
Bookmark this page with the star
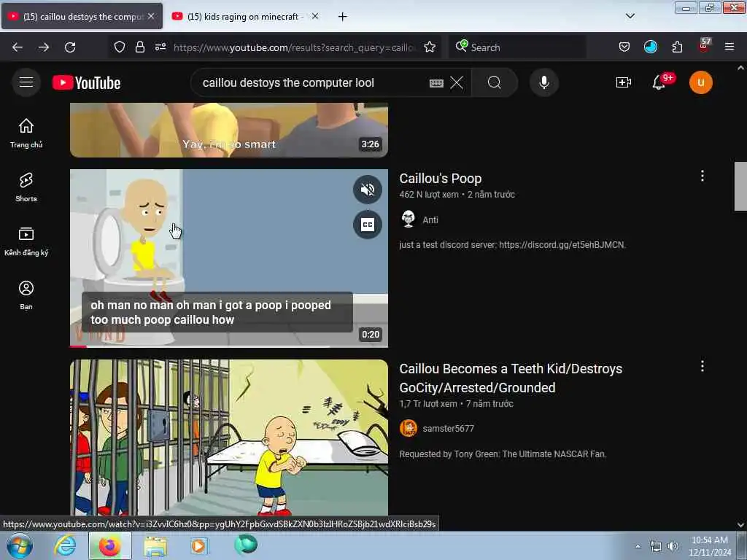pyautogui.click(x=430, y=47)
